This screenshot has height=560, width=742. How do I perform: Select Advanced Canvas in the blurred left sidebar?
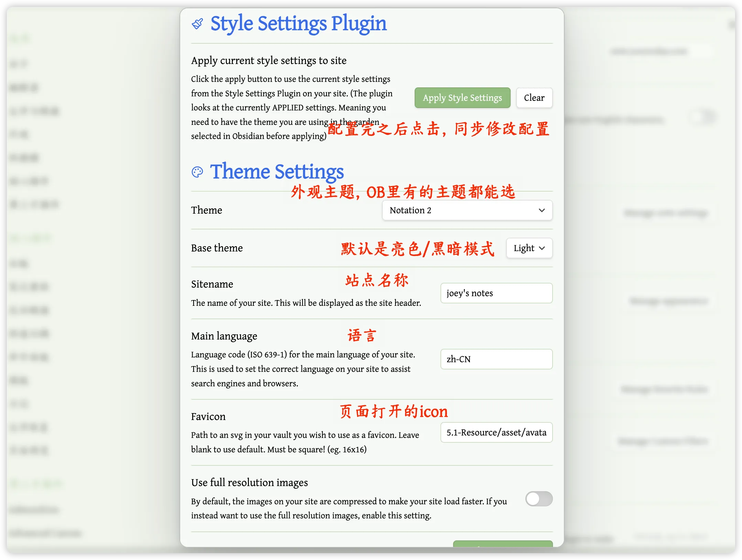pyautogui.click(x=45, y=533)
